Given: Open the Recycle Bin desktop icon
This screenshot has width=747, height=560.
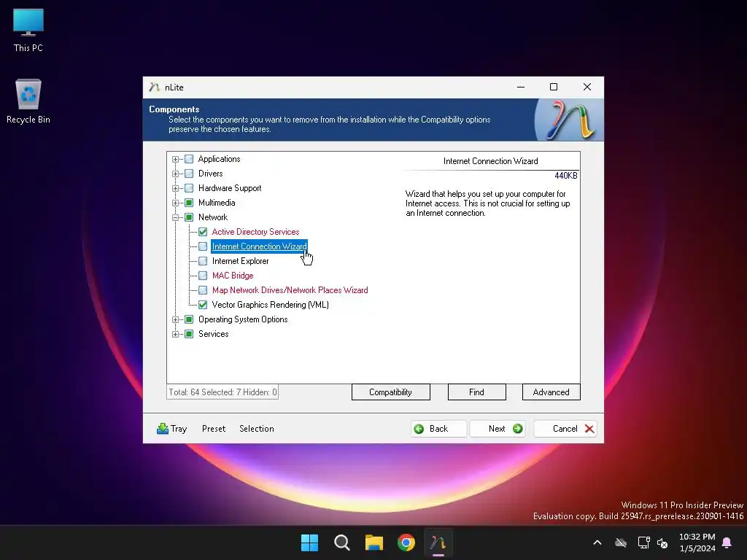Looking at the screenshot, I should 28,101.
